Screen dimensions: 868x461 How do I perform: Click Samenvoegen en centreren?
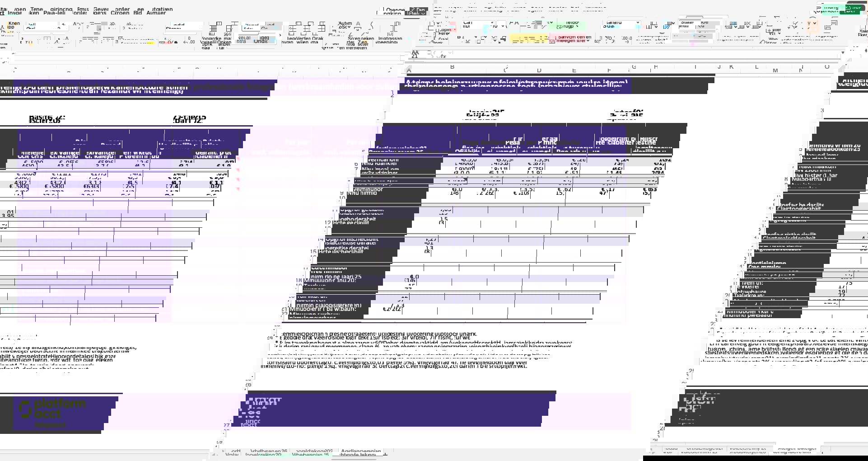pos(574,39)
